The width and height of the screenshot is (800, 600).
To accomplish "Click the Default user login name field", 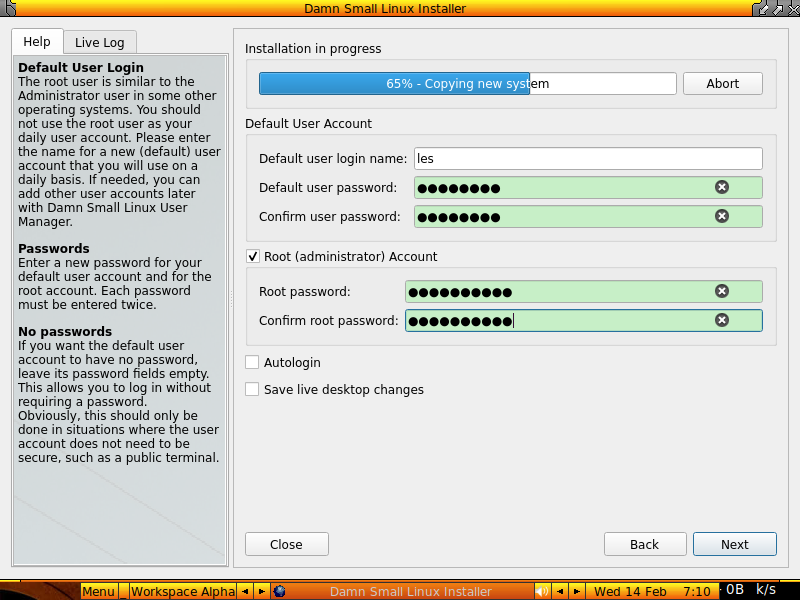I will click(587, 158).
